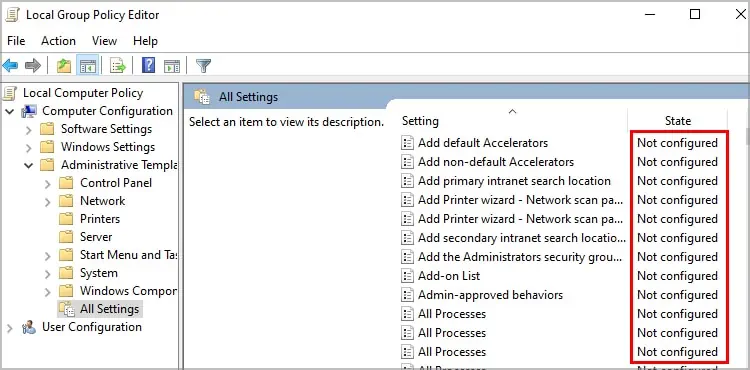Click the Up one level folder icon
Viewport: 750px width, 370px height.
point(64,65)
